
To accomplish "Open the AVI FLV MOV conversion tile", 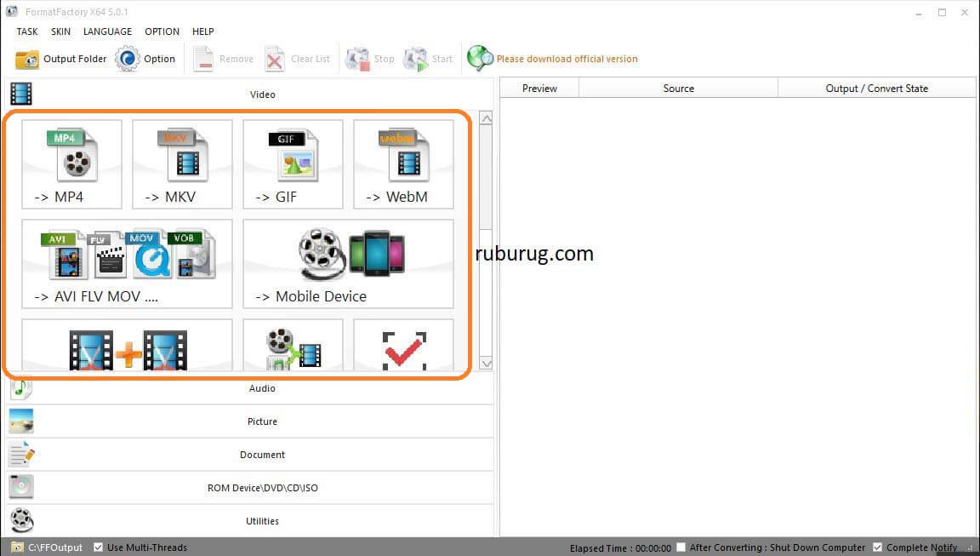I will 127,263.
